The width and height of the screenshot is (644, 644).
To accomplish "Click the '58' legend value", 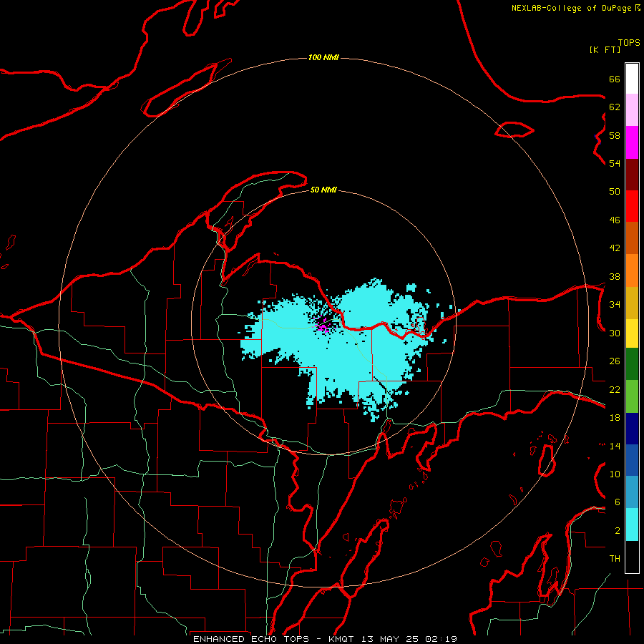I will point(615,135).
